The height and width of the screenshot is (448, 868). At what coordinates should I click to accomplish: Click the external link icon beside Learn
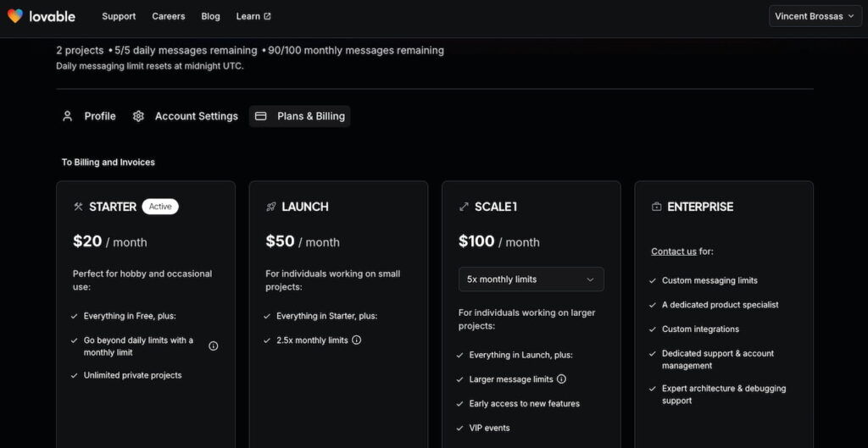(267, 17)
